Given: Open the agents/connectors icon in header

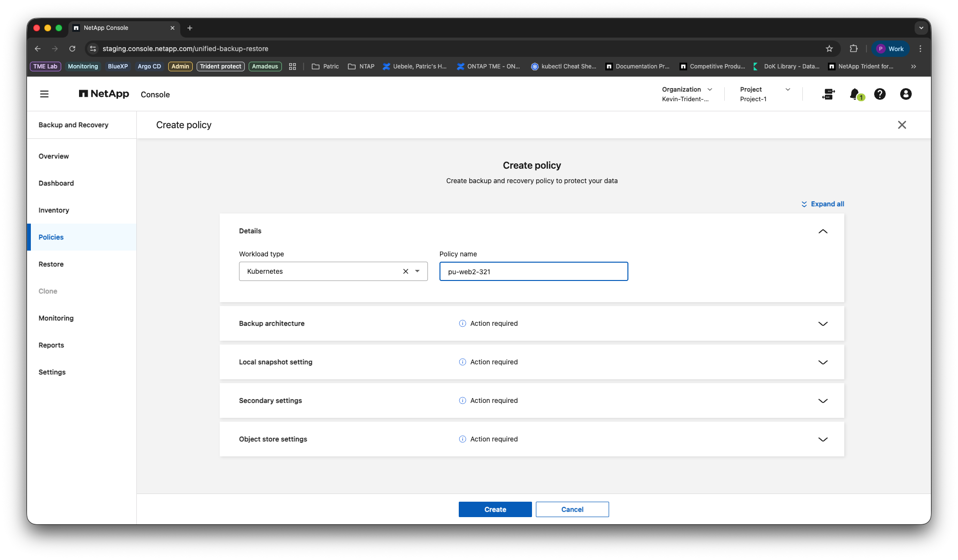Looking at the screenshot, I should (828, 94).
